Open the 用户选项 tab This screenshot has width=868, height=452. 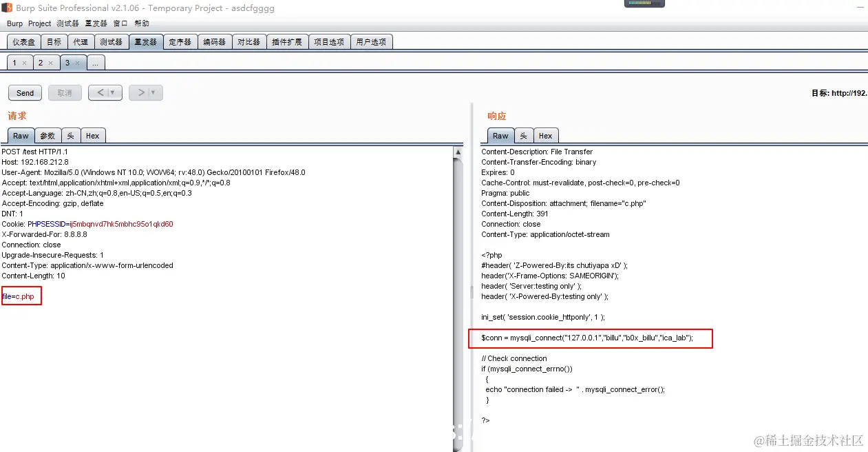[371, 42]
